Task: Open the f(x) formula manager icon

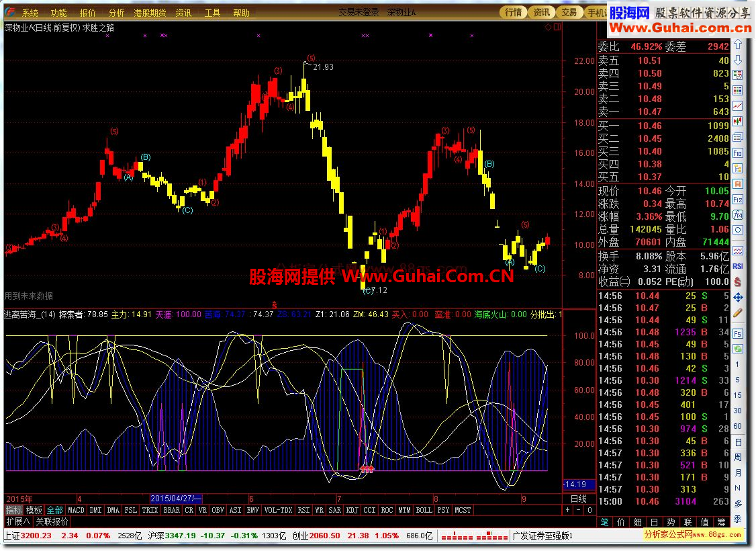Action: coord(738,215)
